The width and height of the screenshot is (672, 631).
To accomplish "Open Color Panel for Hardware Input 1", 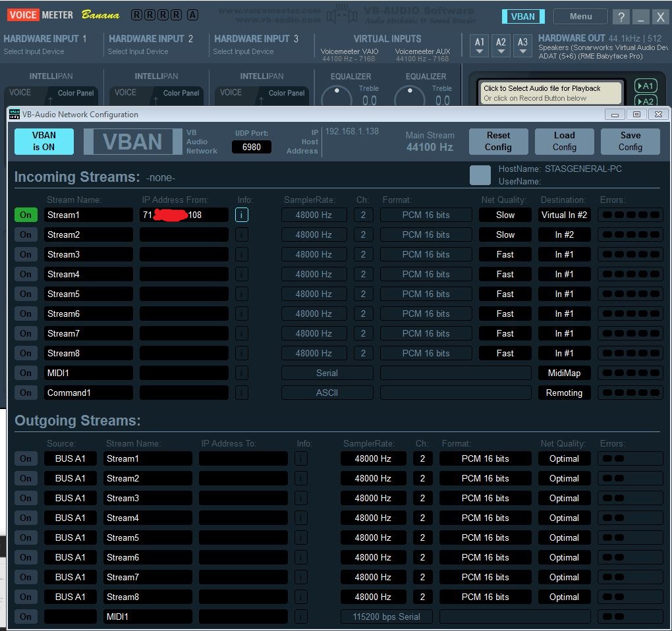I will pos(76,93).
